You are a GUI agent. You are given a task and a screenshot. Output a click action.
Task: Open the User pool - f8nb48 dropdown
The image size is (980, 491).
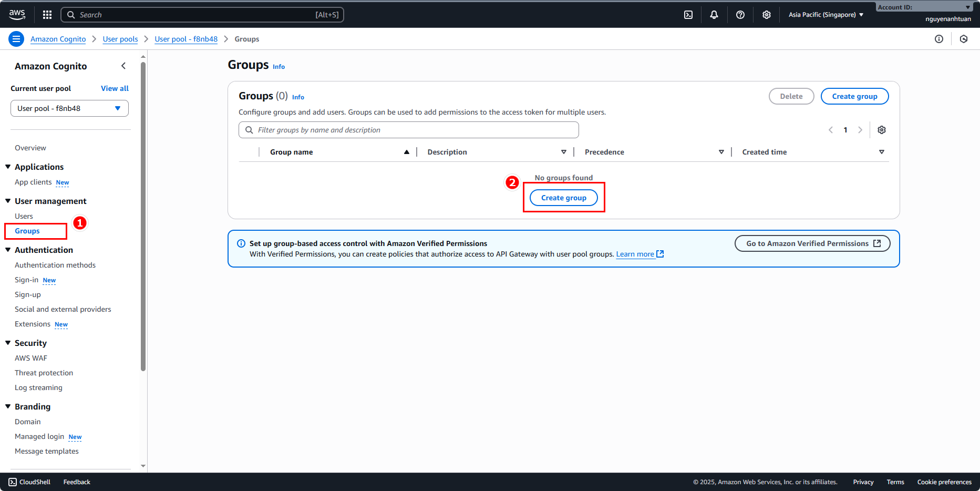click(x=69, y=108)
